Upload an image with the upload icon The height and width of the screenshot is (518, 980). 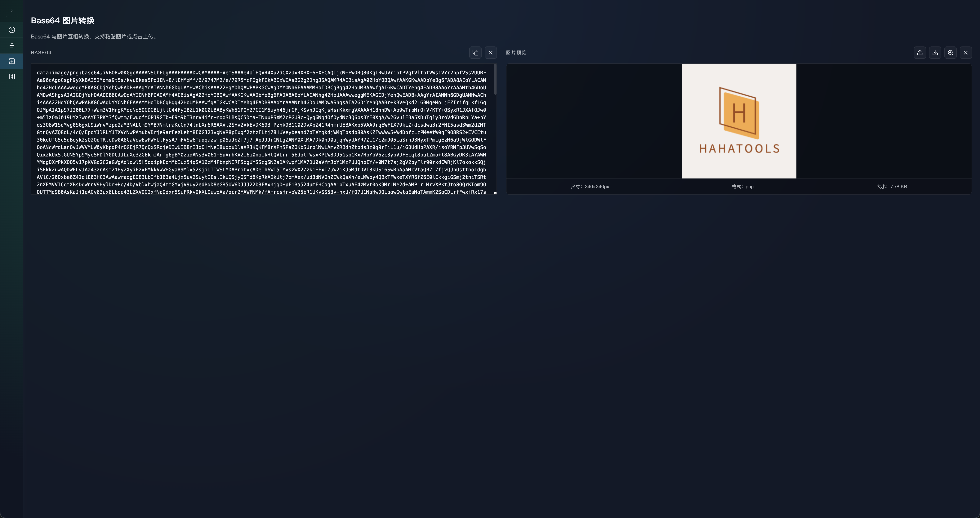pos(920,52)
